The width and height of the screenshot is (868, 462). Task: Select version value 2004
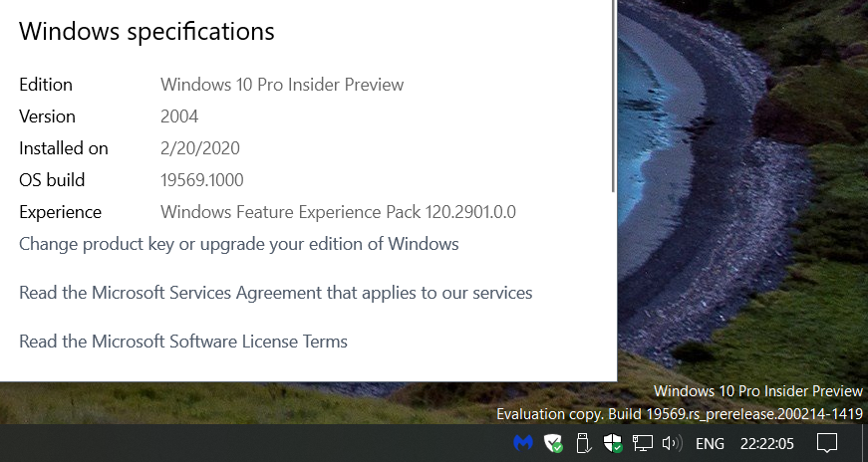(x=179, y=116)
